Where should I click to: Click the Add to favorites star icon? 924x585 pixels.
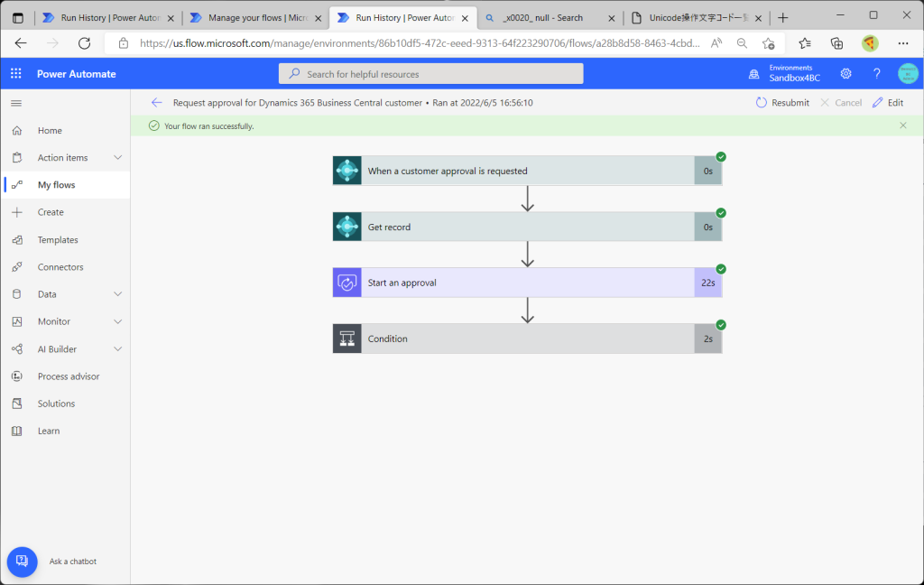768,43
